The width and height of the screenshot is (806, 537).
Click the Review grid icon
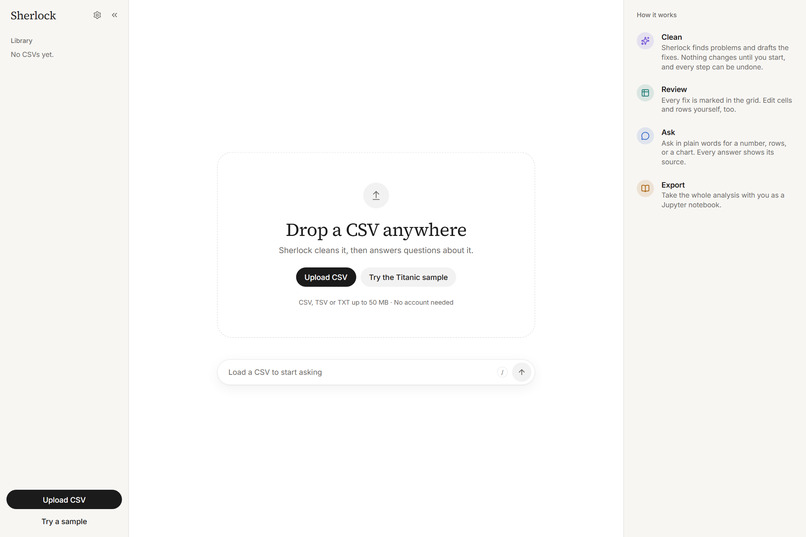645,93
